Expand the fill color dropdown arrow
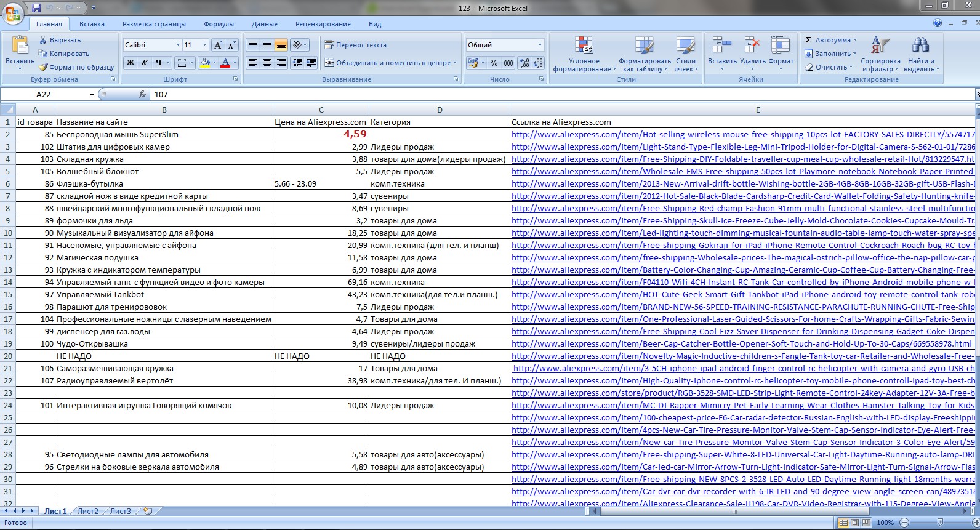This screenshot has height=530, width=980. [x=214, y=63]
